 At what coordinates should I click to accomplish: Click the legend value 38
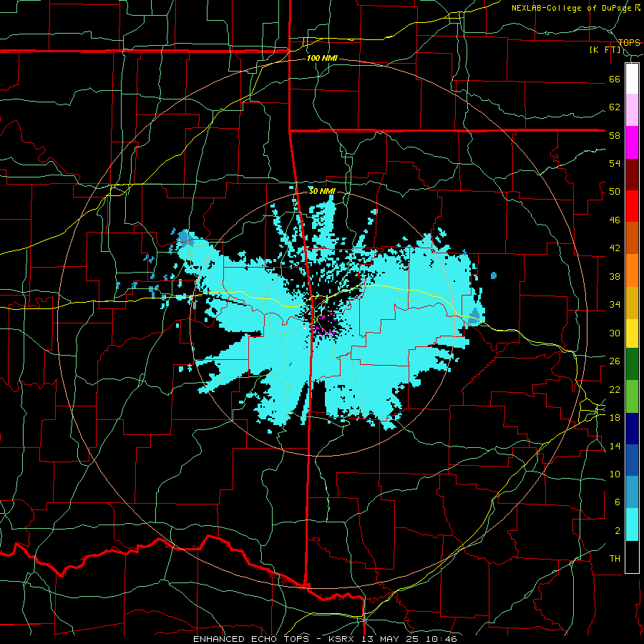615,276
